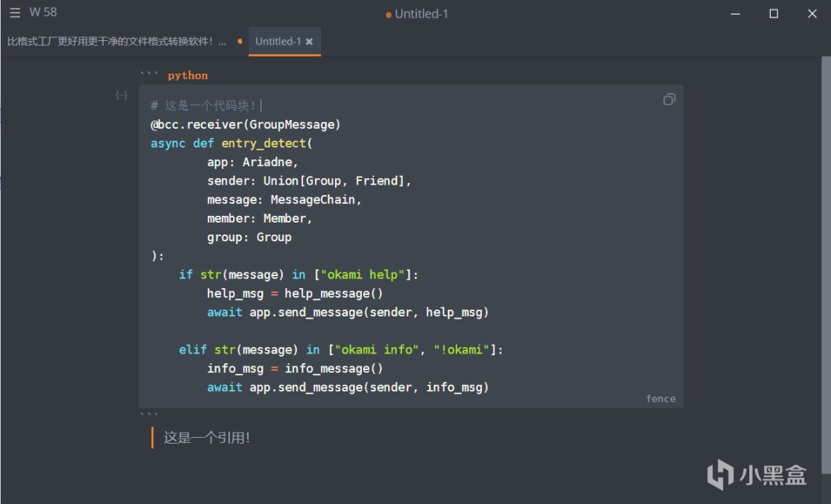Click the message: MessageChain line
This screenshot has width=831, height=504.
pyautogui.click(x=284, y=200)
